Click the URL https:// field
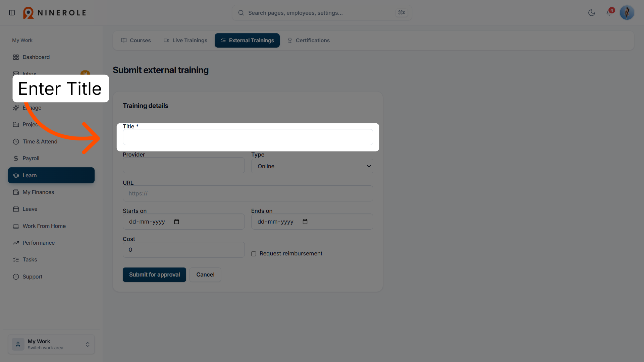Screen dimensions: 644x362 [248, 193]
